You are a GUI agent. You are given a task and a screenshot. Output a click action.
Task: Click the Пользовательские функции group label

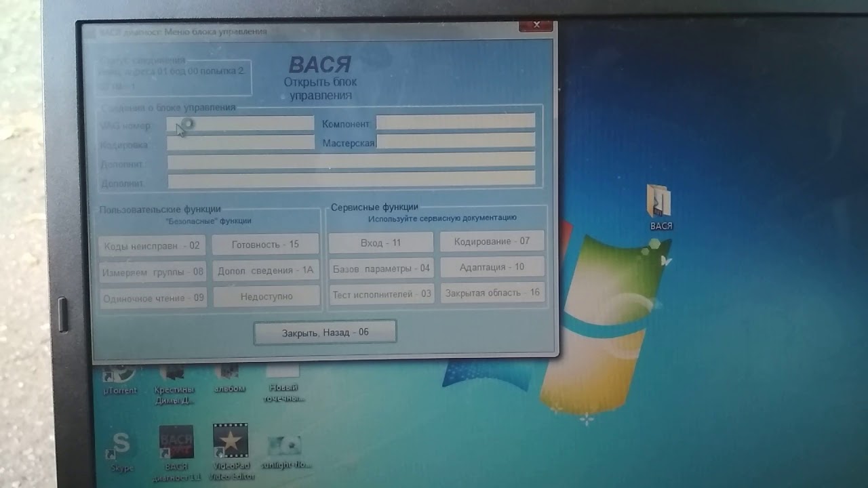tap(160, 209)
